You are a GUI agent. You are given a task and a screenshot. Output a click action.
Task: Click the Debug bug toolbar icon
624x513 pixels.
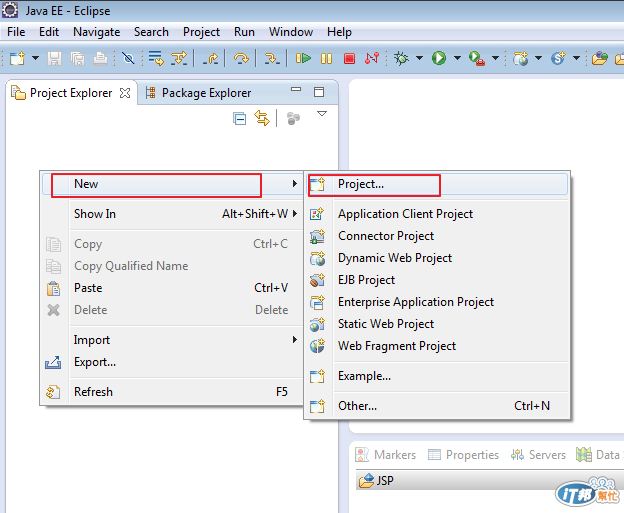402,59
